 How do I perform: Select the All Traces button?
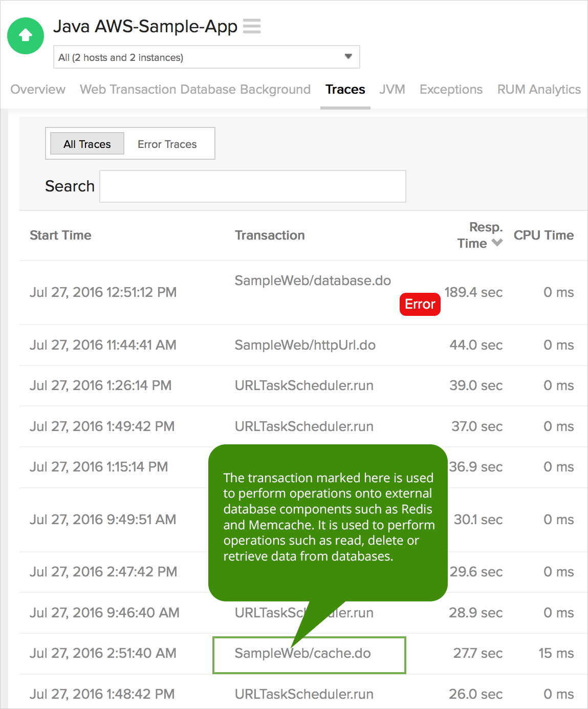[x=87, y=144]
